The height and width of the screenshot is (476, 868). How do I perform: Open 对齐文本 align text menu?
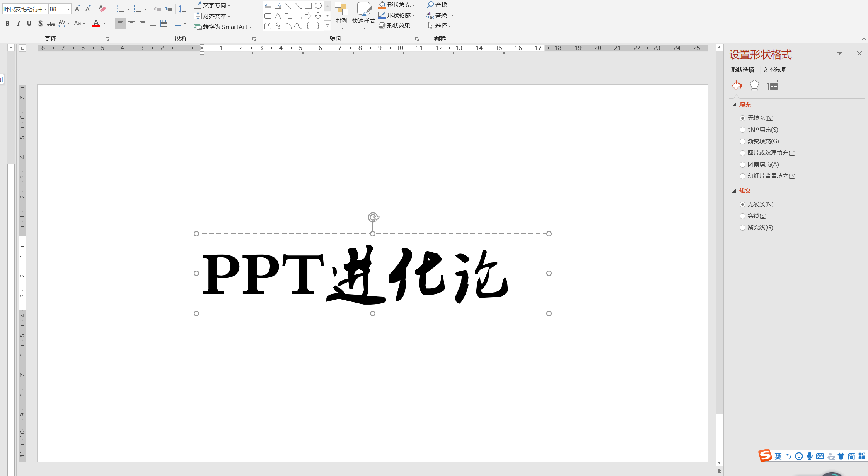(213, 16)
